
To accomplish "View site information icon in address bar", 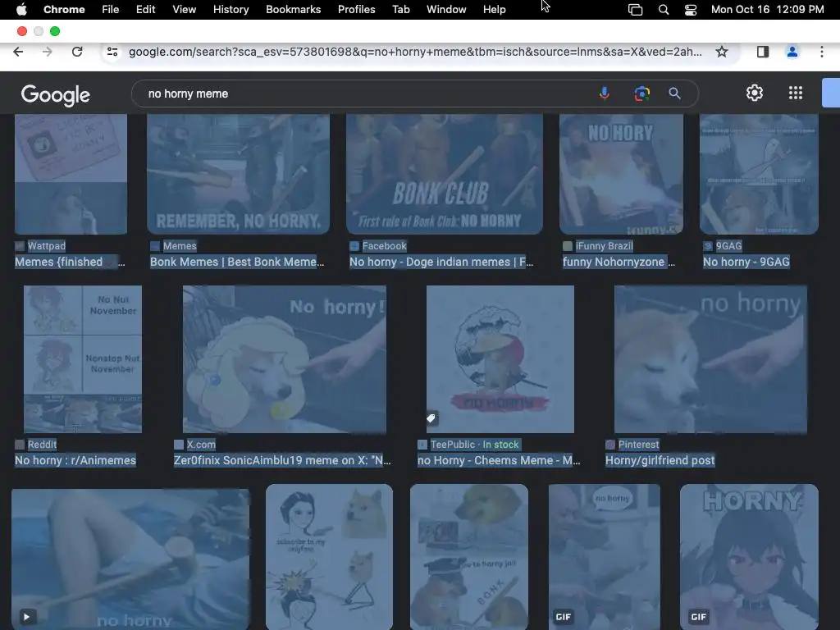I will (x=112, y=52).
